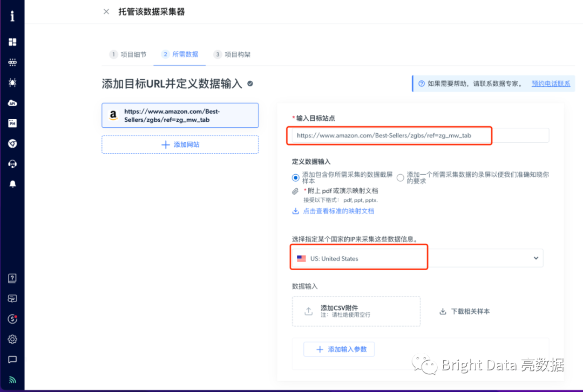This screenshot has width=583, height=392.
Task: Open the API access sidebar icon
Action: (x=12, y=102)
